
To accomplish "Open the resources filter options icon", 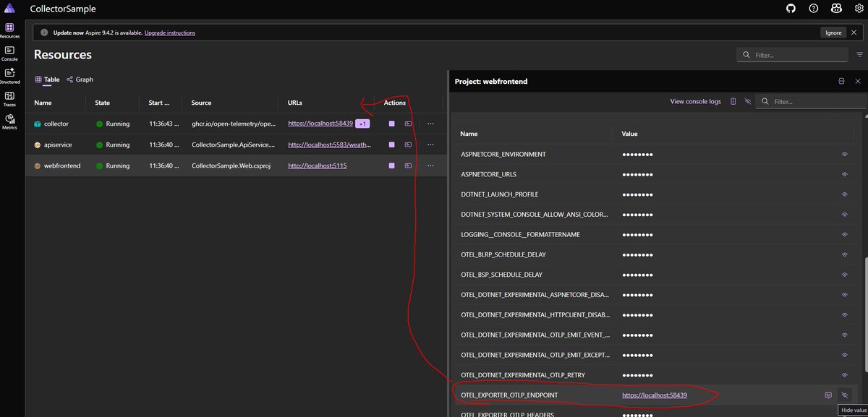I will (x=859, y=55).
